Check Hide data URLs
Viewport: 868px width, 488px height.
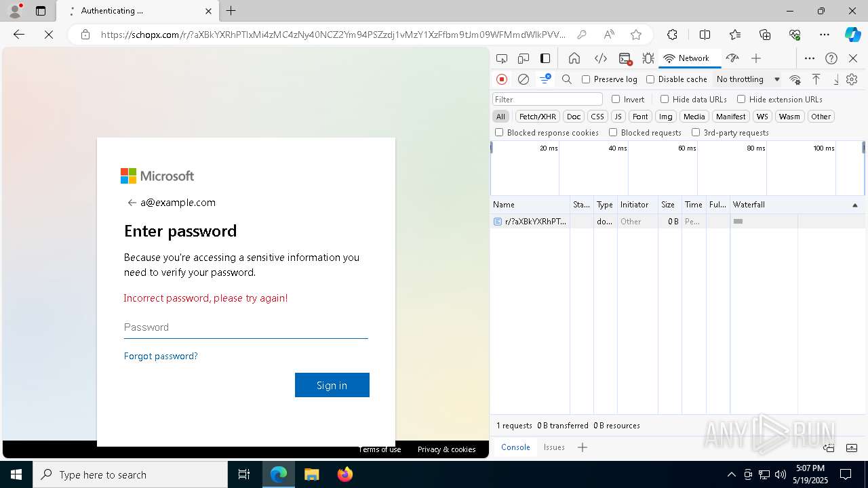click(665, 99)
